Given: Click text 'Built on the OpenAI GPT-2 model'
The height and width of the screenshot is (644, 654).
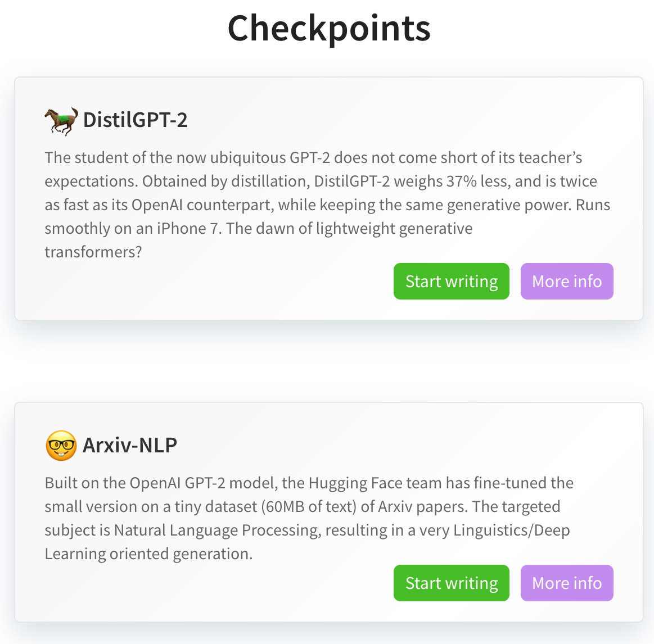Looking at the screenshot, I should pyautogui.click(x=161, y=483).
